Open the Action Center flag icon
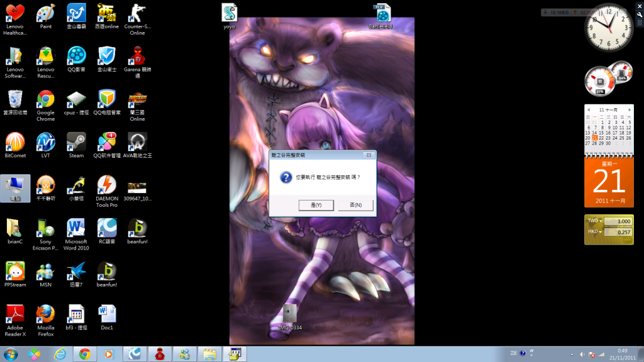The height and width of the screenshot is (362, 644). pyautogui.click(x=592, y=354)
